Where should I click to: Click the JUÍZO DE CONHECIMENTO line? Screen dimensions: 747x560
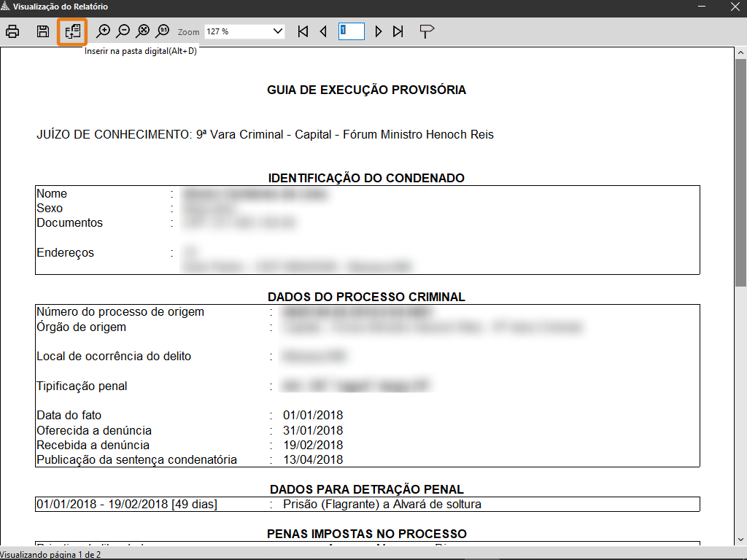pyautogui.click(x=265, y=135)
